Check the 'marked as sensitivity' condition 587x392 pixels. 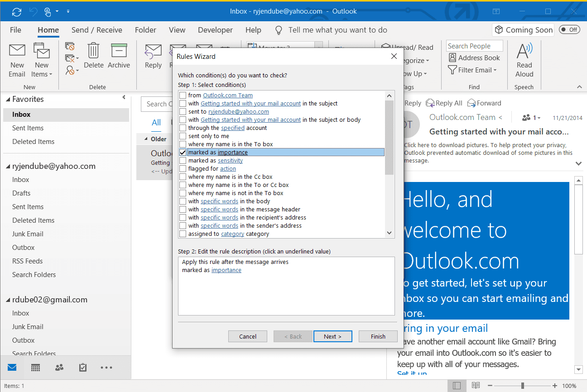tap(183, 161)
